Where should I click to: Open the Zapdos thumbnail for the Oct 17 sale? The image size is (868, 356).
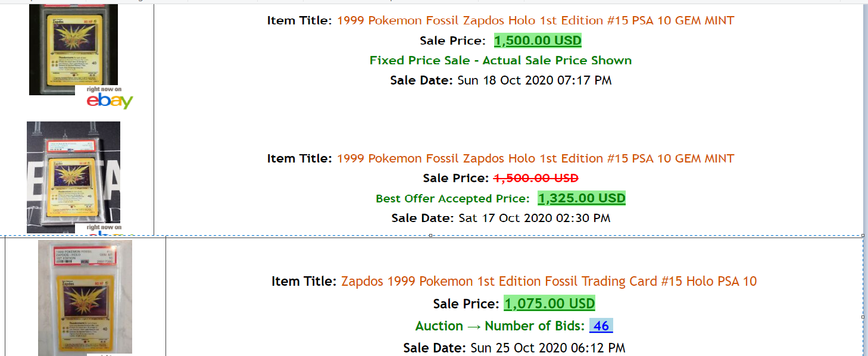click(x=73, y=177)
